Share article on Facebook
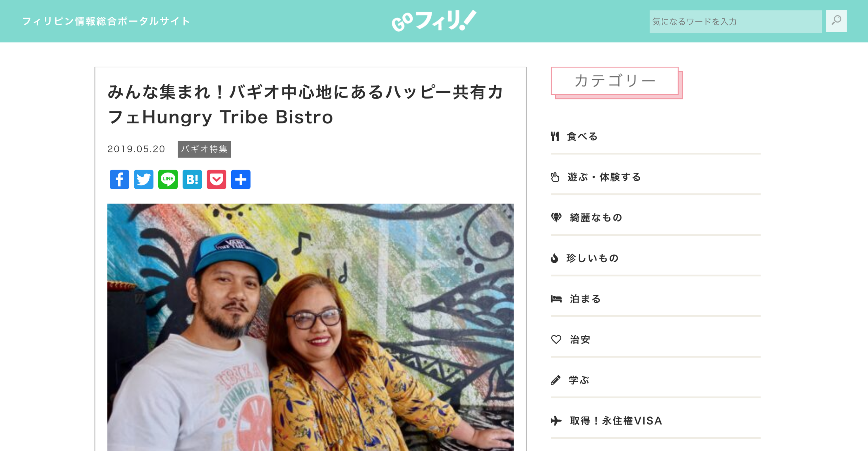 [119, 179]
